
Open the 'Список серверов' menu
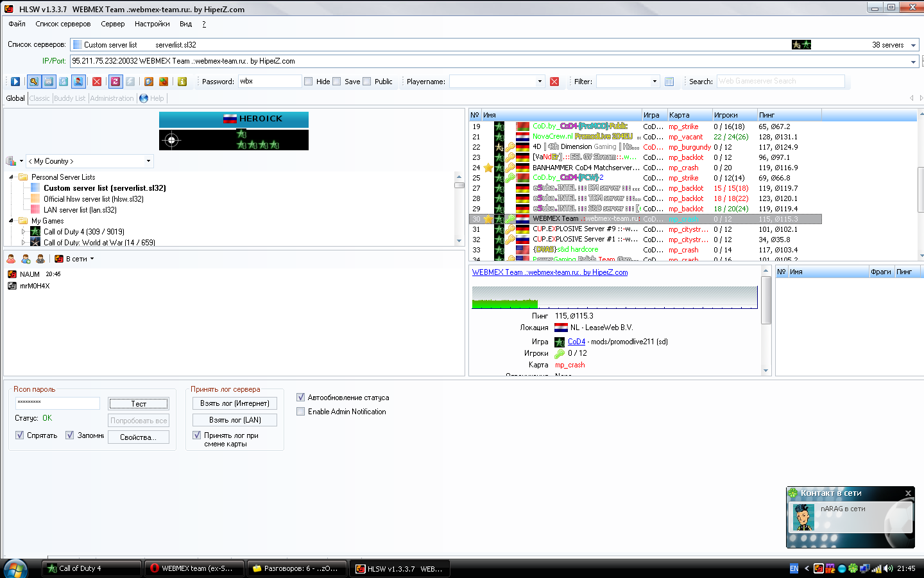tap(63, 24)
